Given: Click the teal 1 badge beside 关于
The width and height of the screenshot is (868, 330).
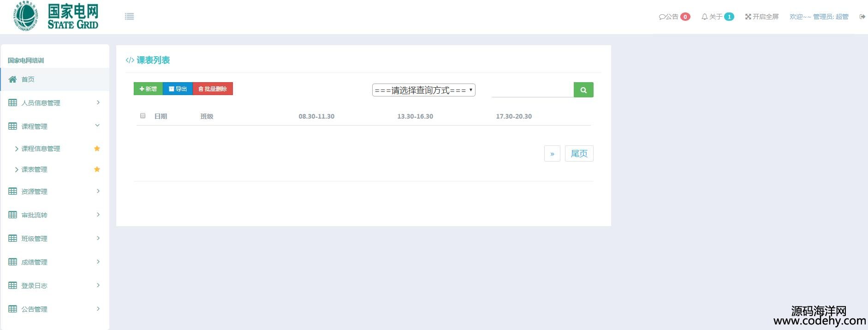Looking at the screenshot, I should [729, 17].
